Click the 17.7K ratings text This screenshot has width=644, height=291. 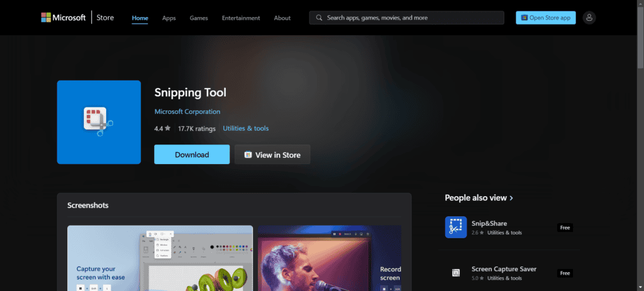pyautogui.click(x=197, y=128)
